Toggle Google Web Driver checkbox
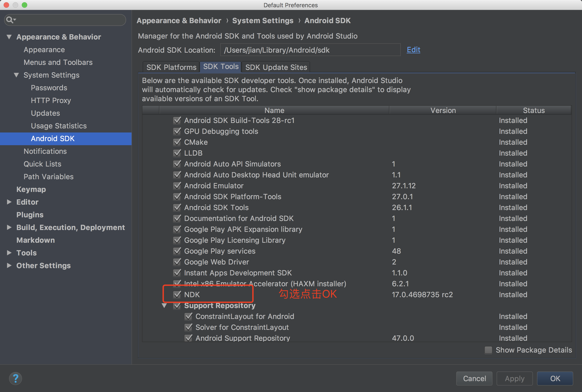Screen dimensions: 582x392 (x=177, y=262)
